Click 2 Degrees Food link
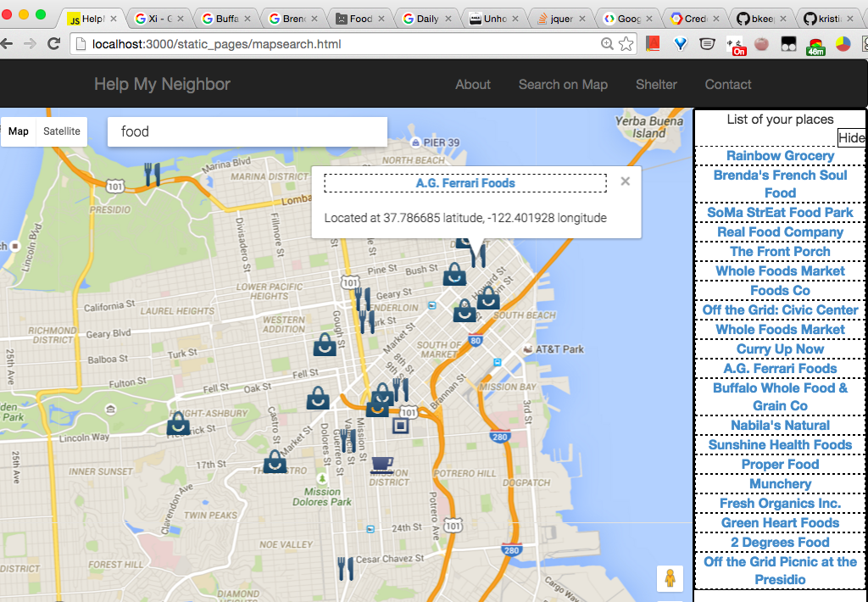Image resolution: width=868 pixels, height=602 pixels. point(780,542)
